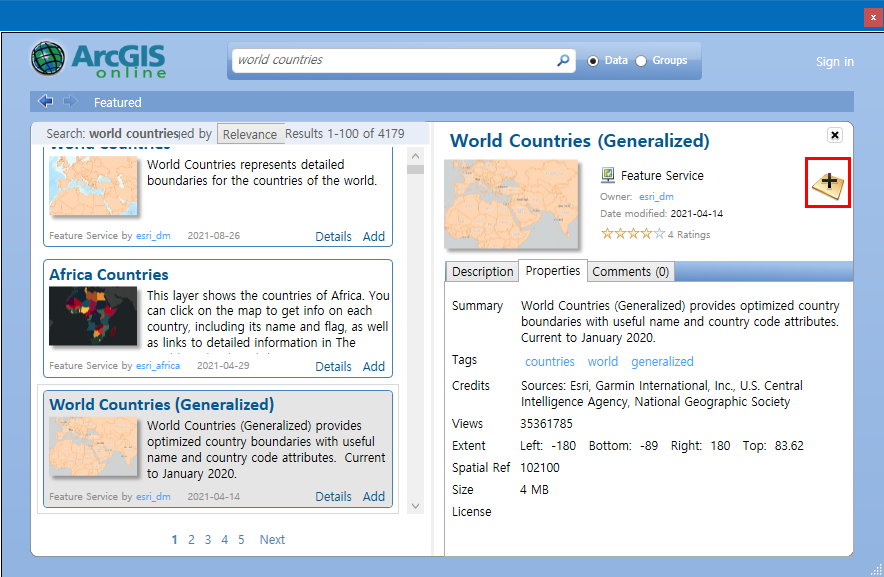Open Details for World Countries (Generalized)
Viewport: 884px width, 577px height.
coord(333,497)
